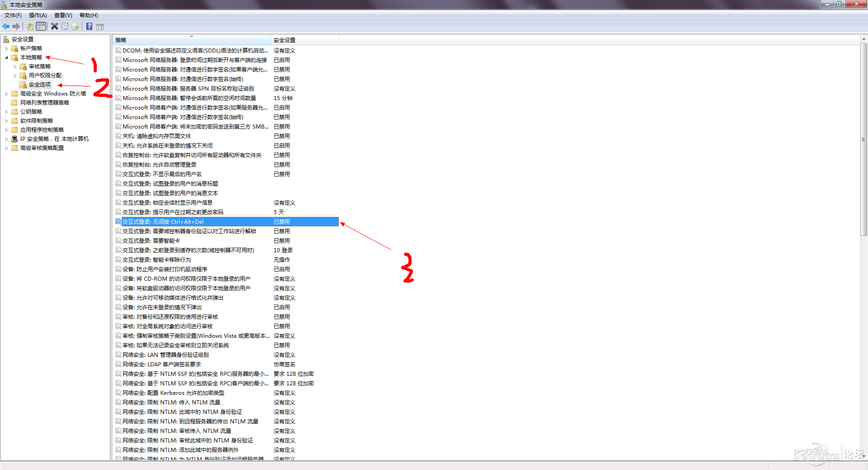Expand the 高级审核策略配置 tree node
The width and height of the screenshot is (868, 470).
[6, 148]
